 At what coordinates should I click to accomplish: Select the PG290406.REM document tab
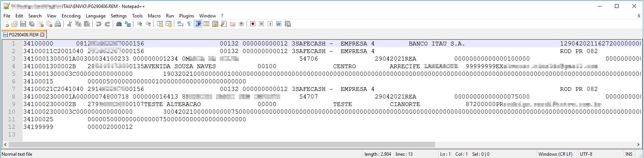coord(23,34)
